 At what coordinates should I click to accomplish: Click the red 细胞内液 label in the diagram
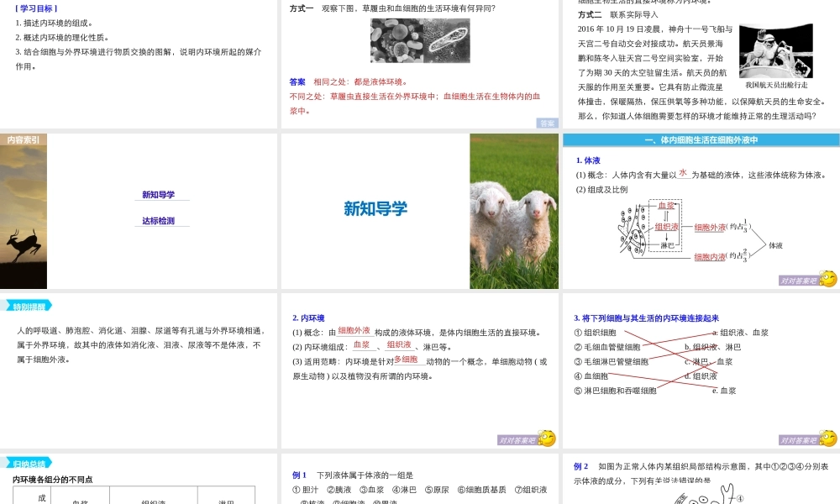(711, 257)
